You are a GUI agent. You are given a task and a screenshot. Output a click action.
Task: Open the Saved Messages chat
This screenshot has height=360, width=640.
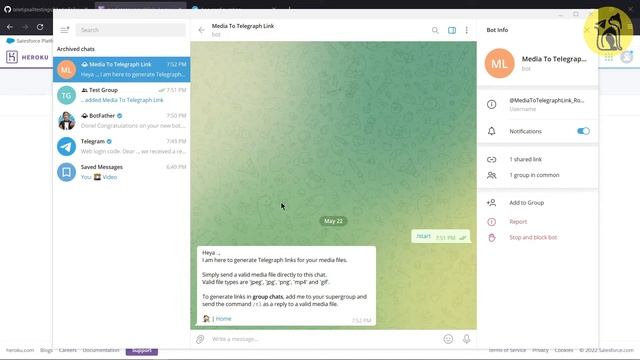point(122,172)
